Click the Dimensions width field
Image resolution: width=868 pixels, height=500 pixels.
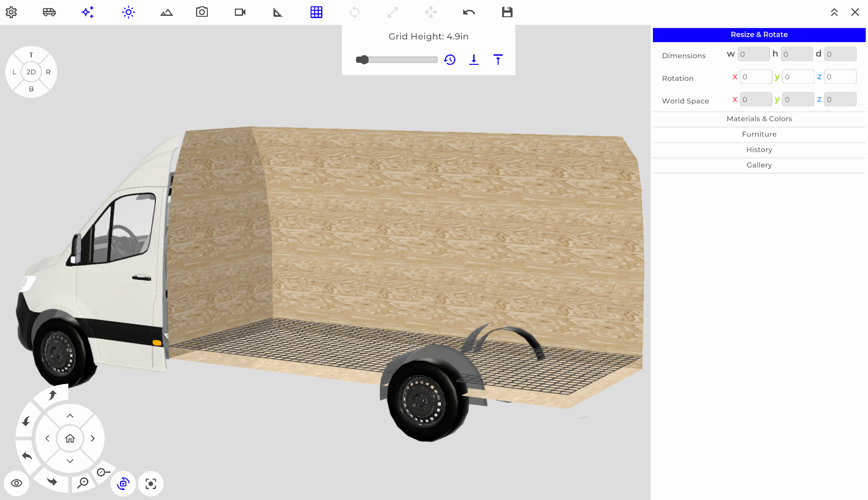(x=753, y=54)
